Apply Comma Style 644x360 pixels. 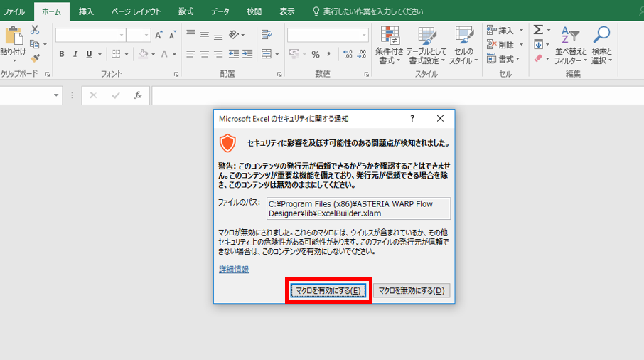coord(329,54)
